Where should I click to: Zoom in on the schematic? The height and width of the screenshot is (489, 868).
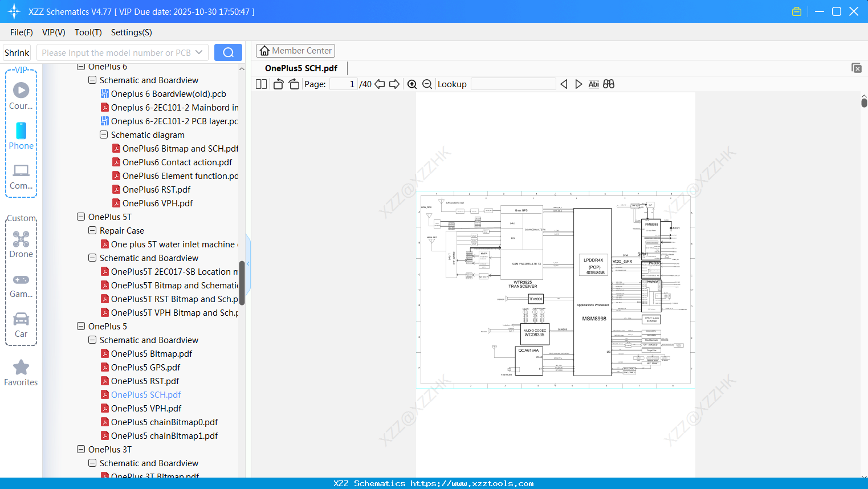coord(412,84)
